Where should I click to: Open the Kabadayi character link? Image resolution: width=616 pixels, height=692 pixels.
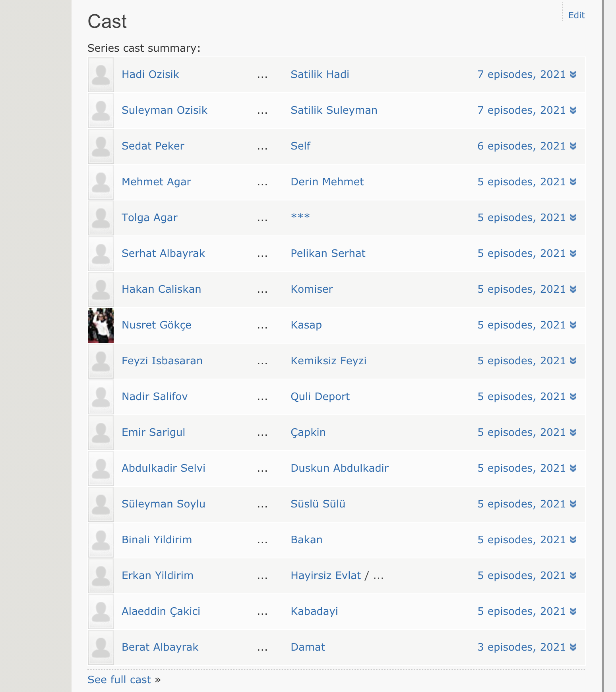[x=314, y=611]
